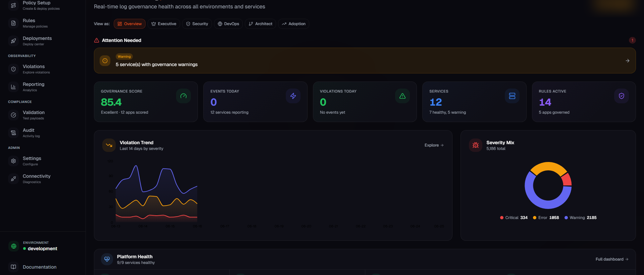Open the Validation test payloads page

[43, 115]
